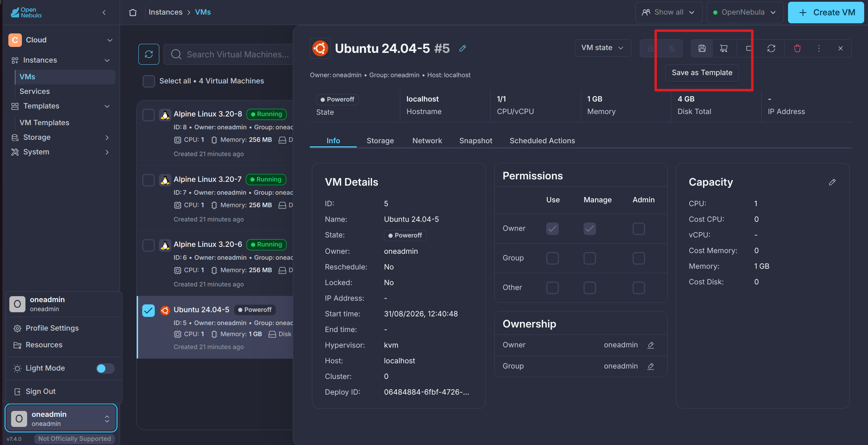Uncheck the Ubuntu 24.04-5 row checkbox

148,310
